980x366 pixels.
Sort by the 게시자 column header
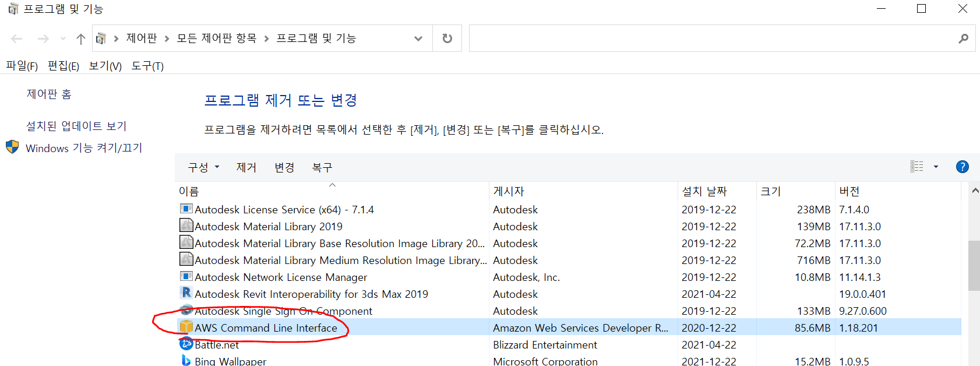(x=584, y=191)
